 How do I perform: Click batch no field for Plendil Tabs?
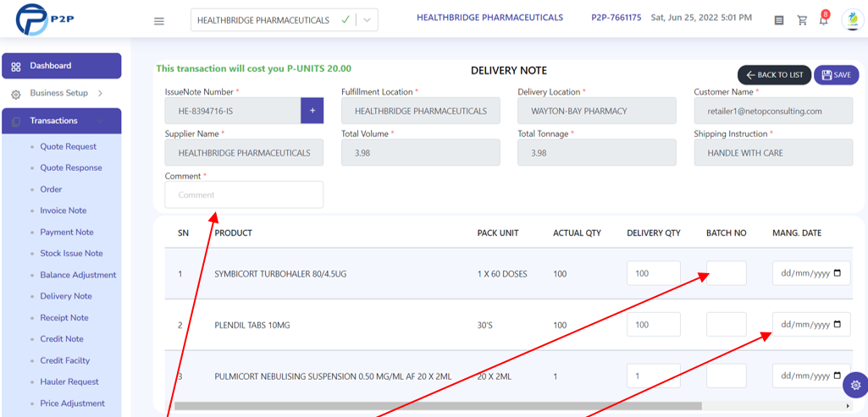coord(727,324)
